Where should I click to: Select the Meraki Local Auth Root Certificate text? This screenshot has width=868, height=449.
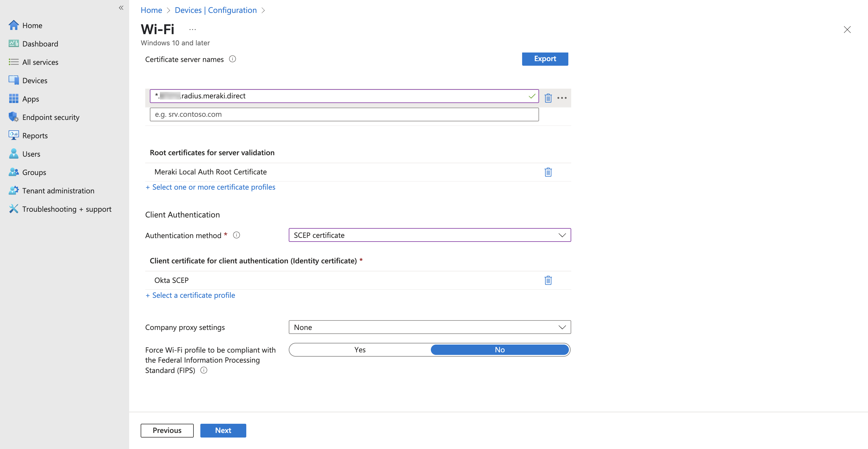pos(211,172)
